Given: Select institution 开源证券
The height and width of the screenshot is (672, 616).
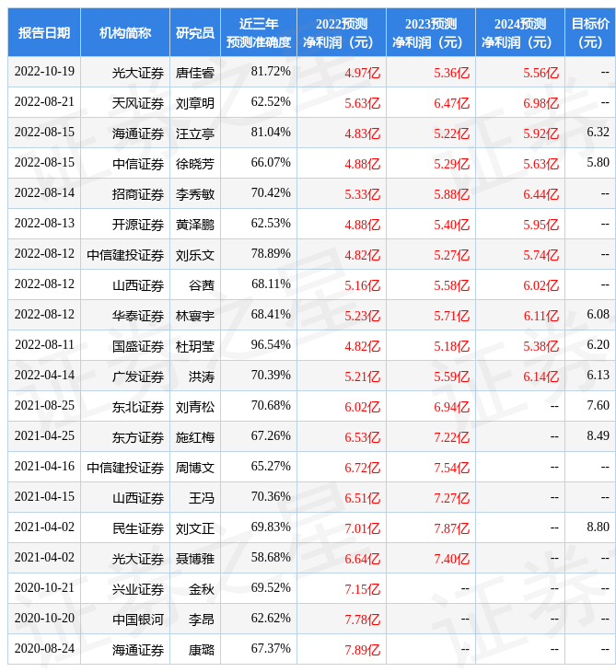Looking at the screenshot, I should 138,225.
